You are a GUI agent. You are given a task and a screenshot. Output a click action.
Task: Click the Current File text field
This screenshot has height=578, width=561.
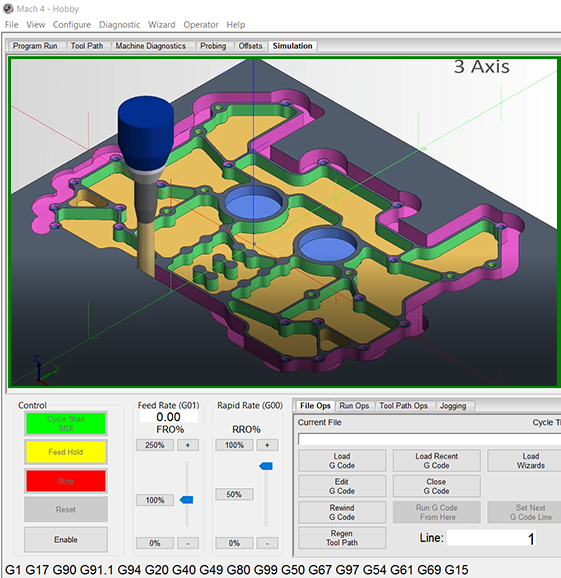429,439
